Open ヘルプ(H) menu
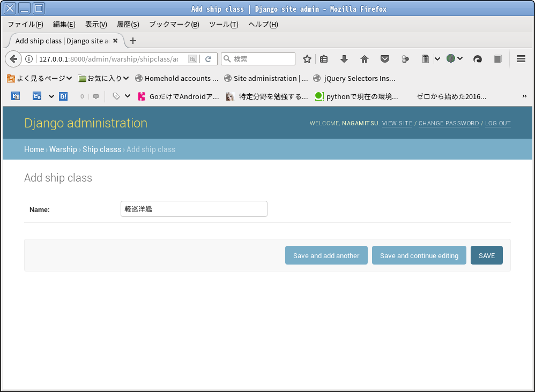Screen dimensions: 535x392 tap(263, 24)
